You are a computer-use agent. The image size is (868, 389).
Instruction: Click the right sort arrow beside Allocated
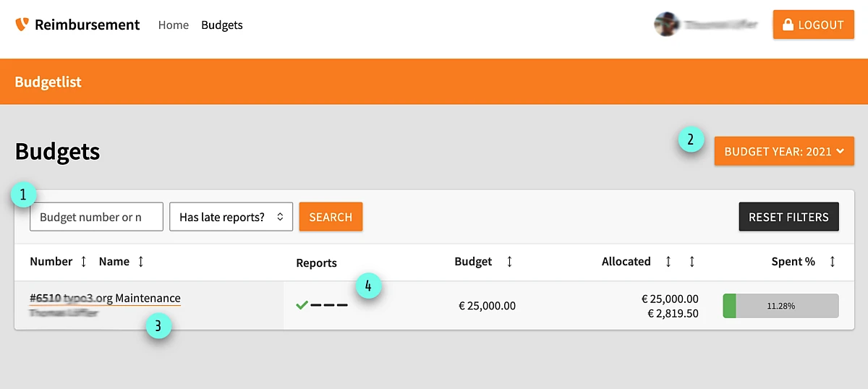tap(692, 262)
